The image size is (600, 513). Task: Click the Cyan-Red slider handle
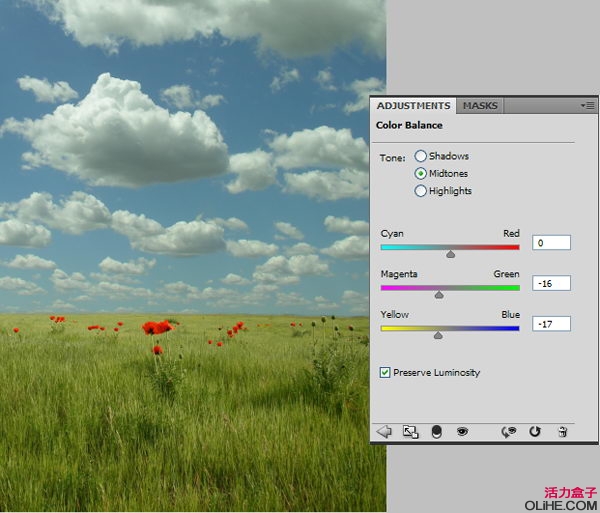point(450,254)
